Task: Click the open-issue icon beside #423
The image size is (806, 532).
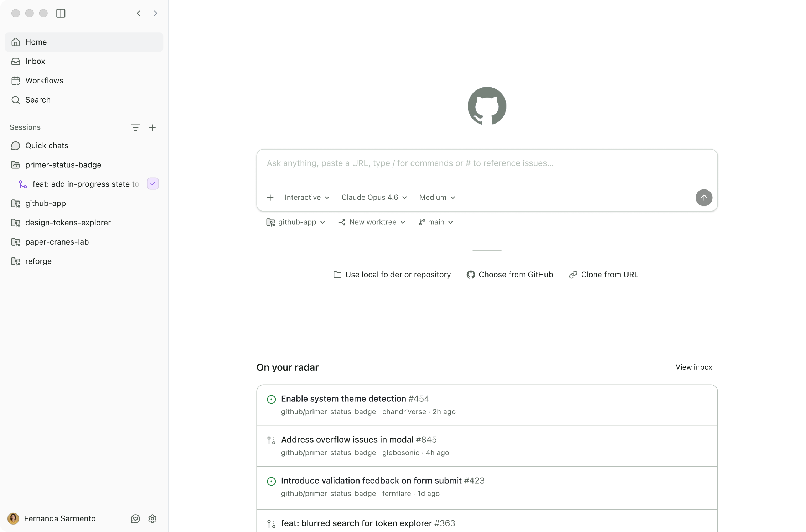Action: (x=272, y=481)
